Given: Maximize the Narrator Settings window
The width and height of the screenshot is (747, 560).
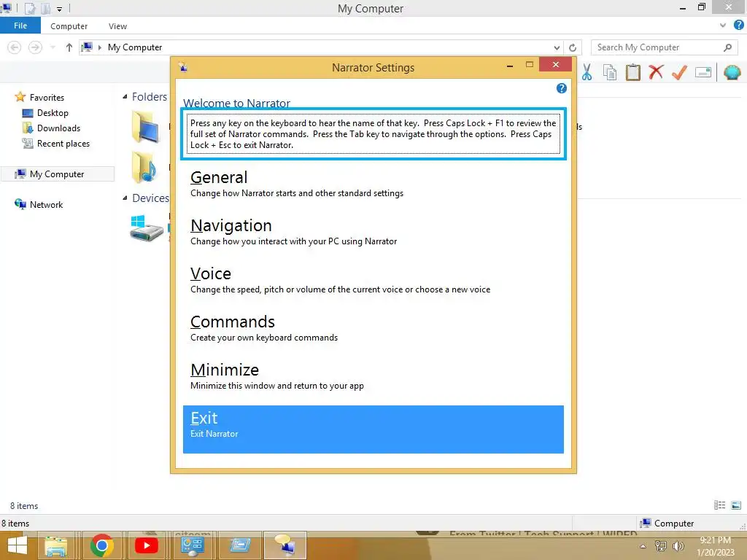Looking at the screenshot, I should pyautogui.click(x=530, y=65).
